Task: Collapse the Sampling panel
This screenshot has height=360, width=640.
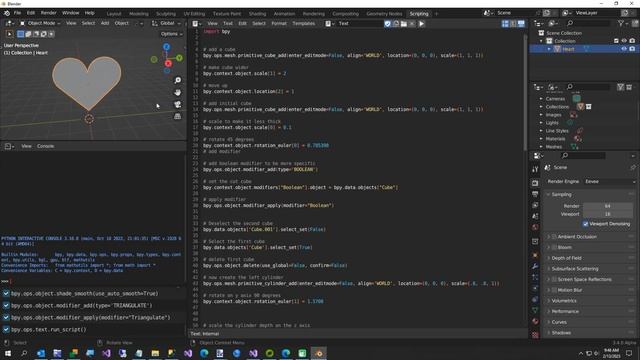Action: point(549,195)
